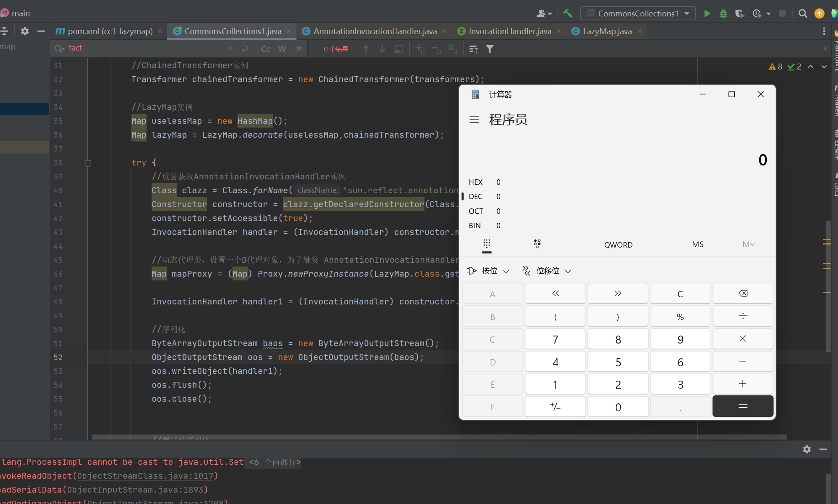Select DEC number base

484,196
